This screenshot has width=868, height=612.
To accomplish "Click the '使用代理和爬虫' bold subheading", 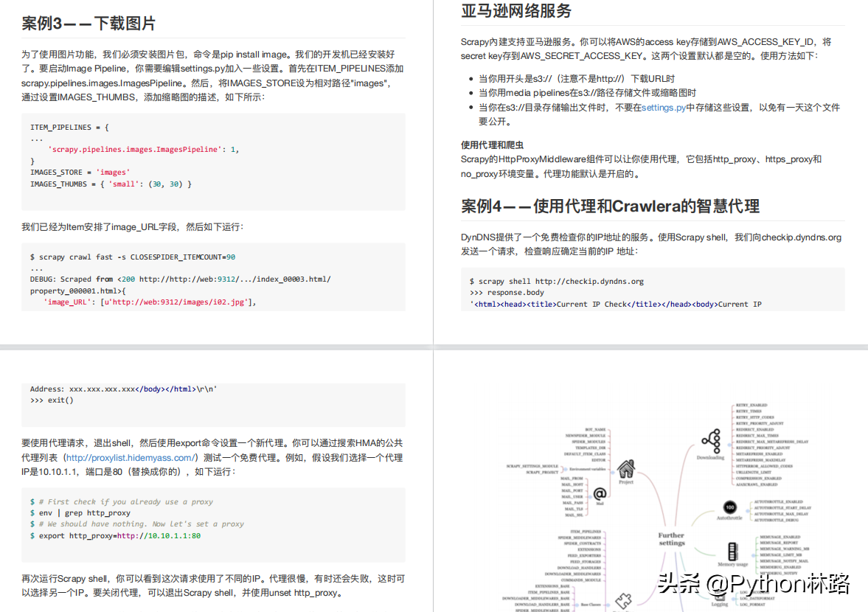I will (x=492, y=145).
